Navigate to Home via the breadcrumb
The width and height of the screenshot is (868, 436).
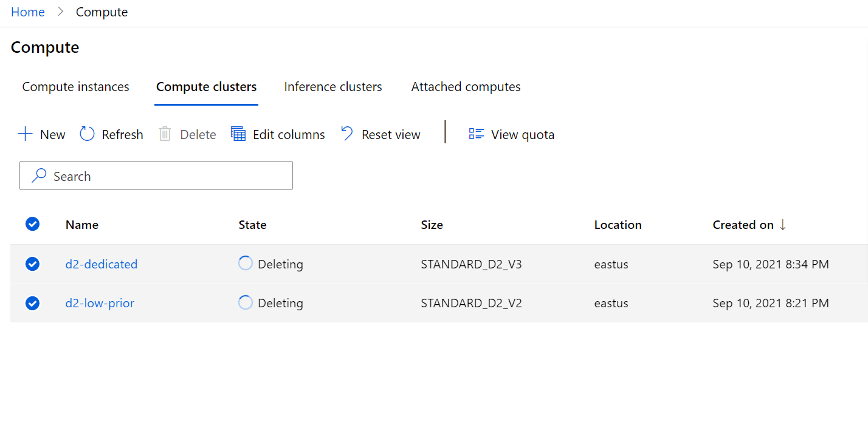(x=27, y=12)
